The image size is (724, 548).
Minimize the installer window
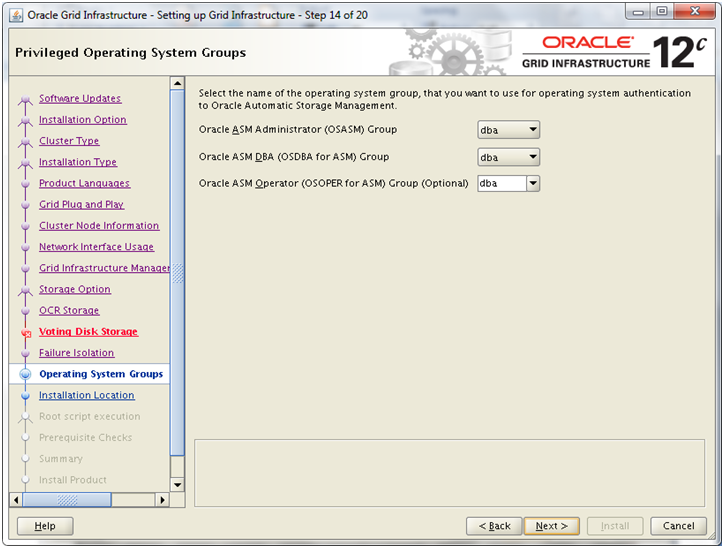[x=638, y=12]
